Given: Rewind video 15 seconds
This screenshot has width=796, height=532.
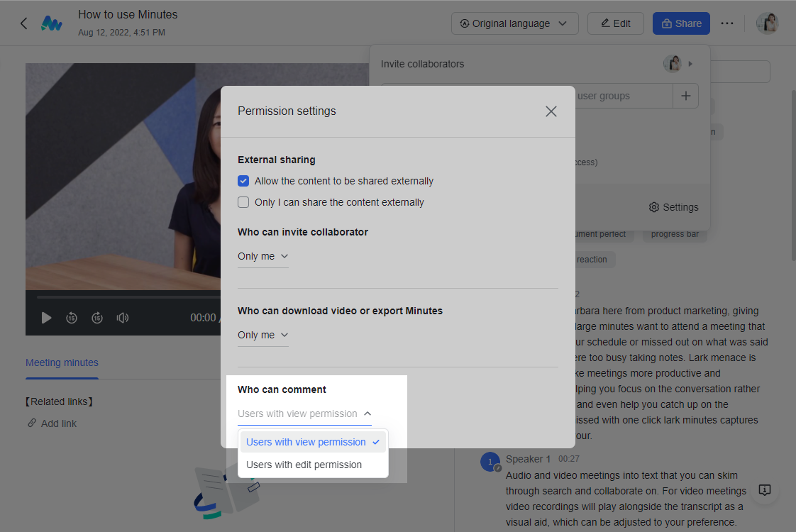Looking at the screenshot, I should point(72,318).
